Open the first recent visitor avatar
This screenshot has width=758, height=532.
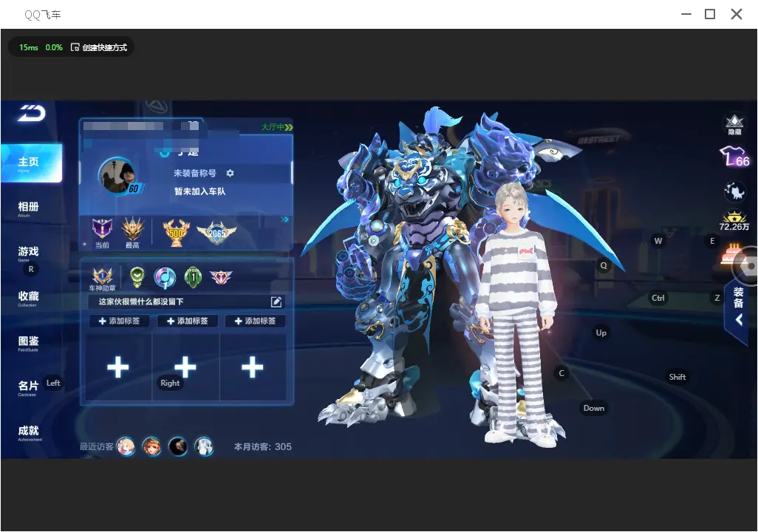point(126,446)
